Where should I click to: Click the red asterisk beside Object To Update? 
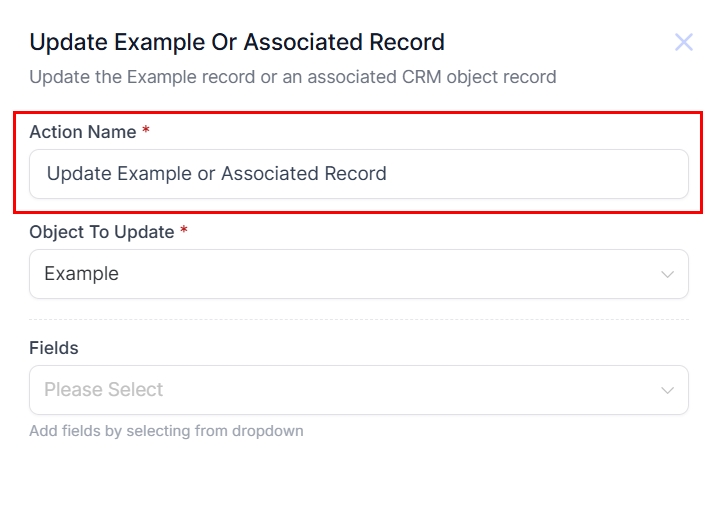pyautogui.click(x=184, y=232)
